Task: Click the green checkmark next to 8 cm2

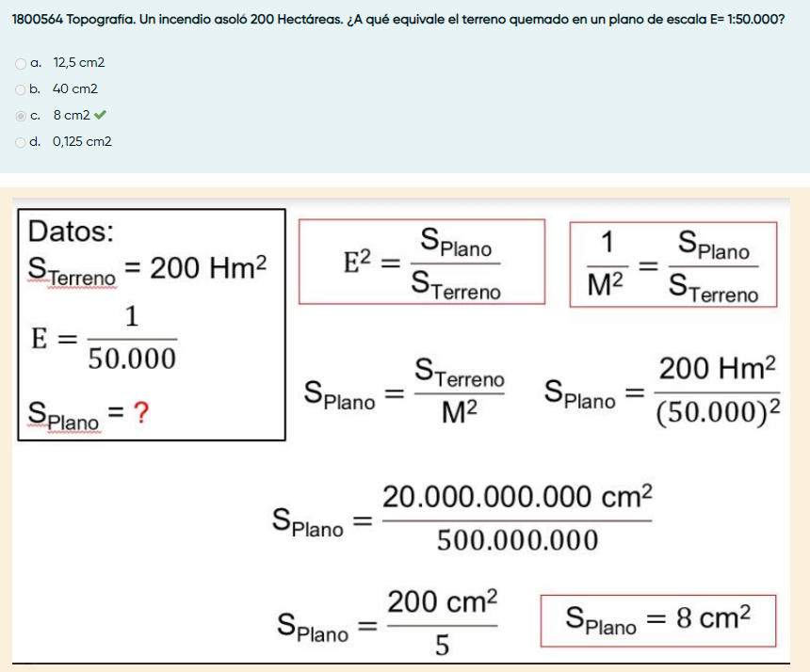Action: (100, 116)
